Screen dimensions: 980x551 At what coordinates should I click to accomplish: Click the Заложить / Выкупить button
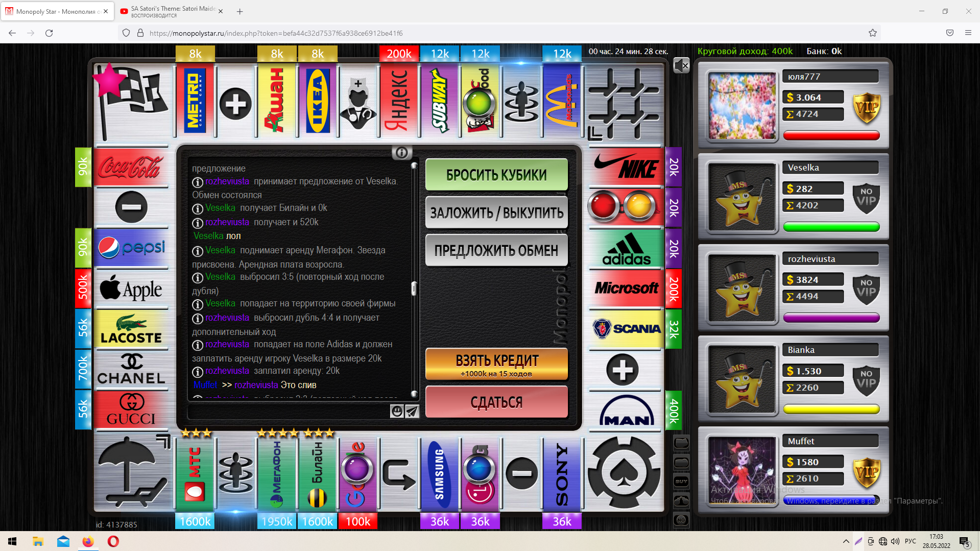tap(496, 212)
